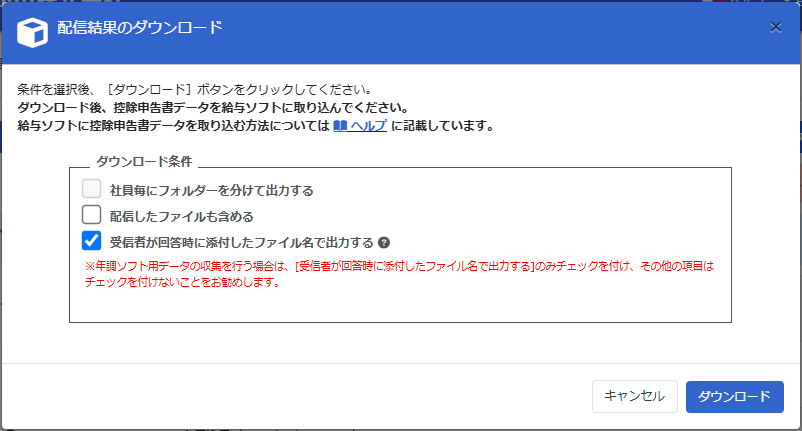This screenshot has height=431, width=802.
Task: Click the question mark icon after 受信者が回答時に添付したファイル名で出力する
Action: [384, 242]
